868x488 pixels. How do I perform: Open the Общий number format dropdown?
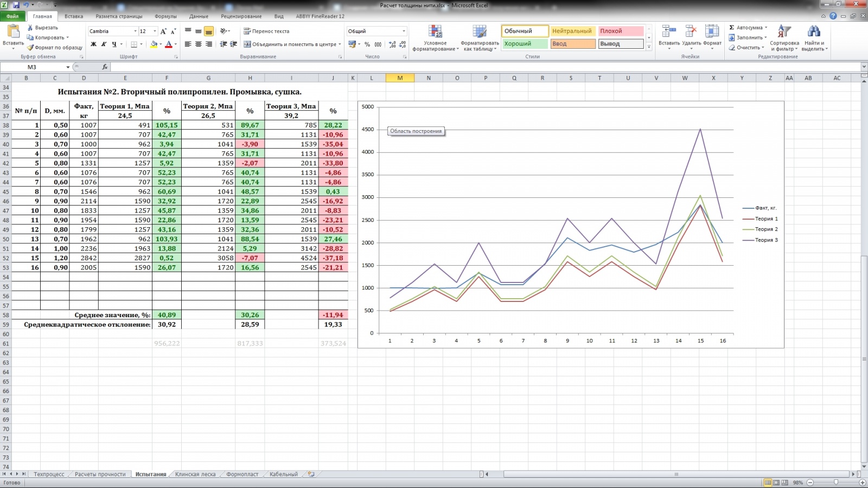click(404, 31)
